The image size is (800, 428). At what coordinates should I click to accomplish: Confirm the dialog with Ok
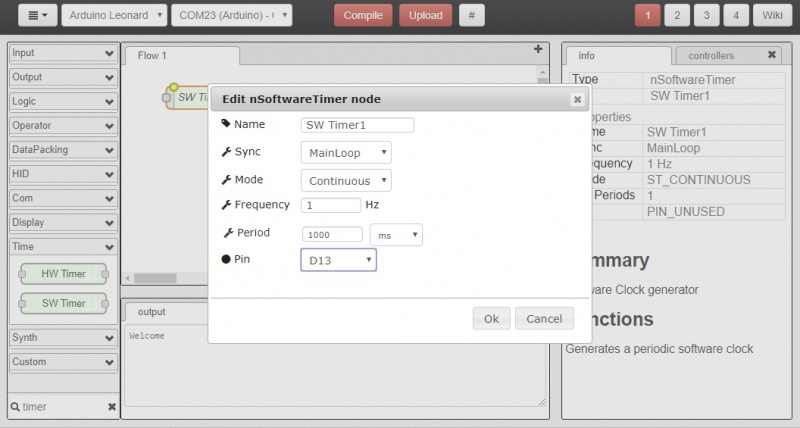click(x=491, y=319)
